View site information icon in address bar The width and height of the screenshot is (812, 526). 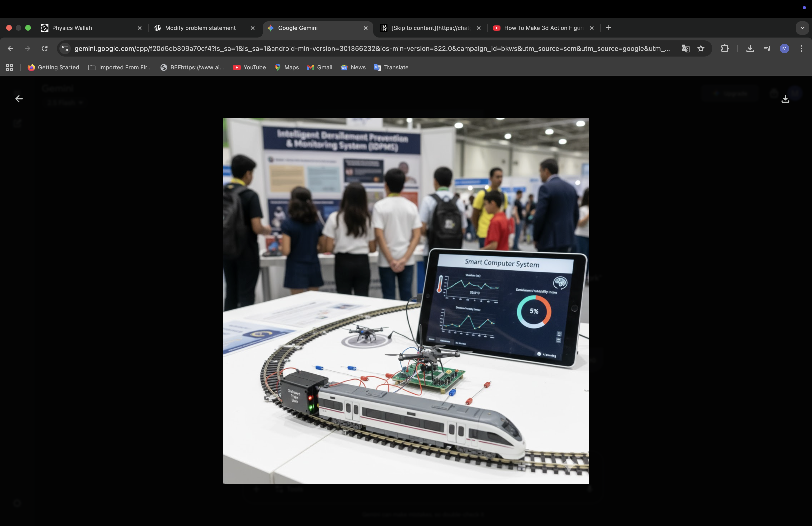coord(65,48)
